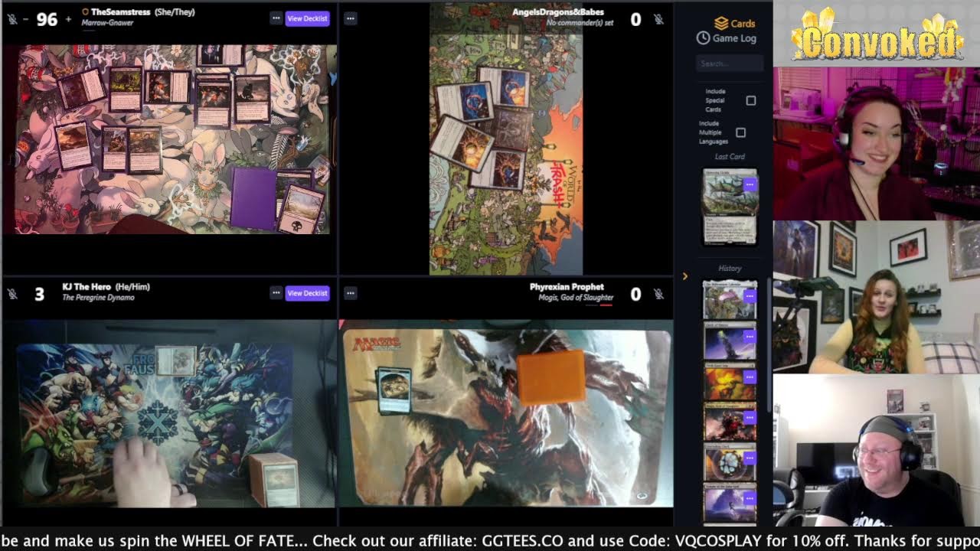Open options on fourth History card

coord(750,417)
